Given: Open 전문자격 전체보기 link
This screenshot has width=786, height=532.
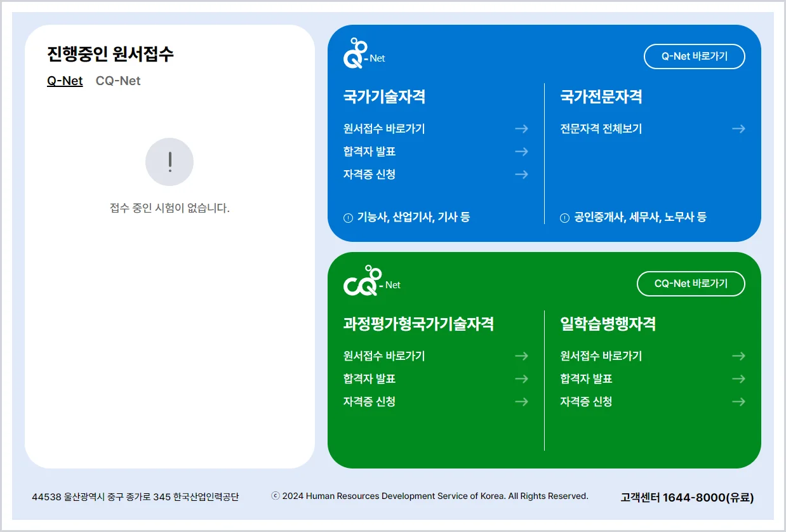Looking at the screenshot, I should point(601,129).
